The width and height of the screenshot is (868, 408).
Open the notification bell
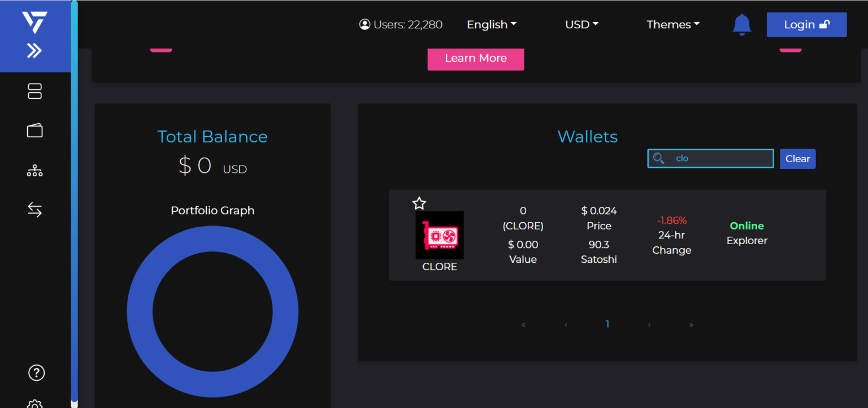(741, 24)
